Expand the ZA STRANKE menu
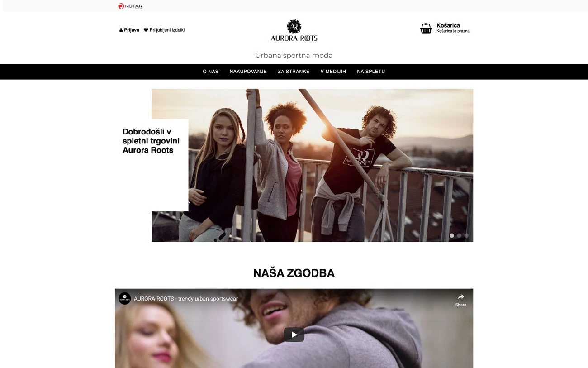 coord(294,72)
